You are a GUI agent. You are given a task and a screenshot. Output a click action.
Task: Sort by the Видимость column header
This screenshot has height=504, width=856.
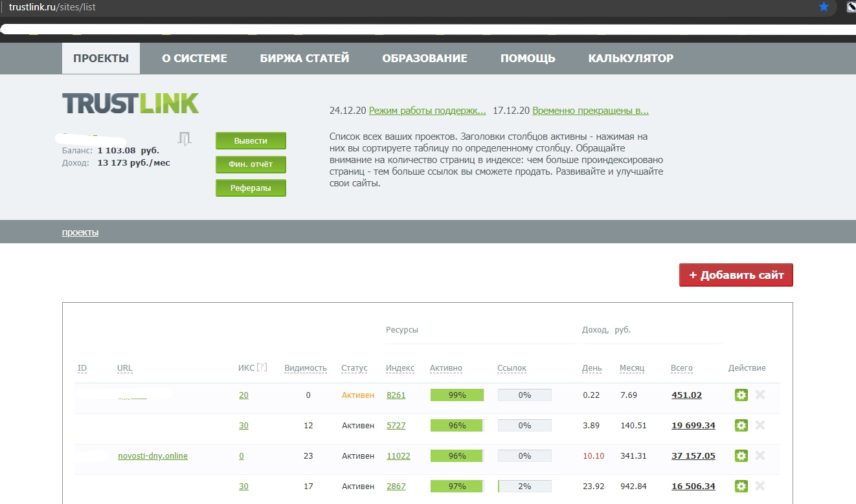pos(306,368)
